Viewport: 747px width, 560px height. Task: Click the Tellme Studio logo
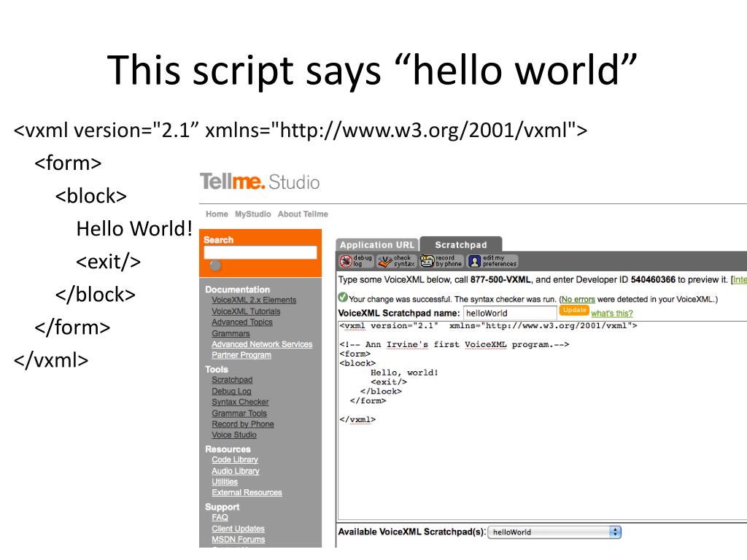pos(260,182)
